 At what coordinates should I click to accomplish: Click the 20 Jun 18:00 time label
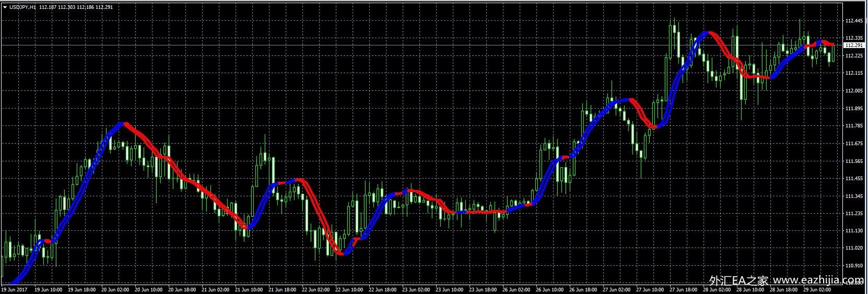pyautogui.click(x=182, y=289)
